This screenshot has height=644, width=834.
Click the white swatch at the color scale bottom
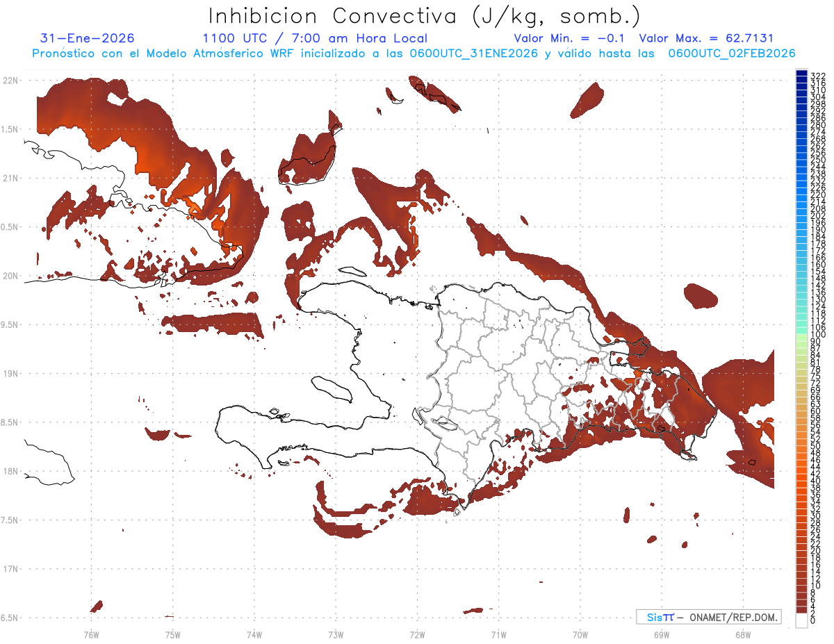point(801,622)
